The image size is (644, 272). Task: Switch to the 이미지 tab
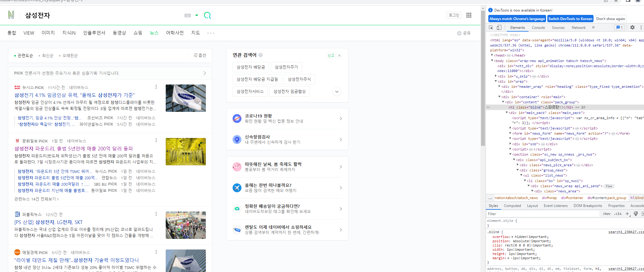[48, 33]
